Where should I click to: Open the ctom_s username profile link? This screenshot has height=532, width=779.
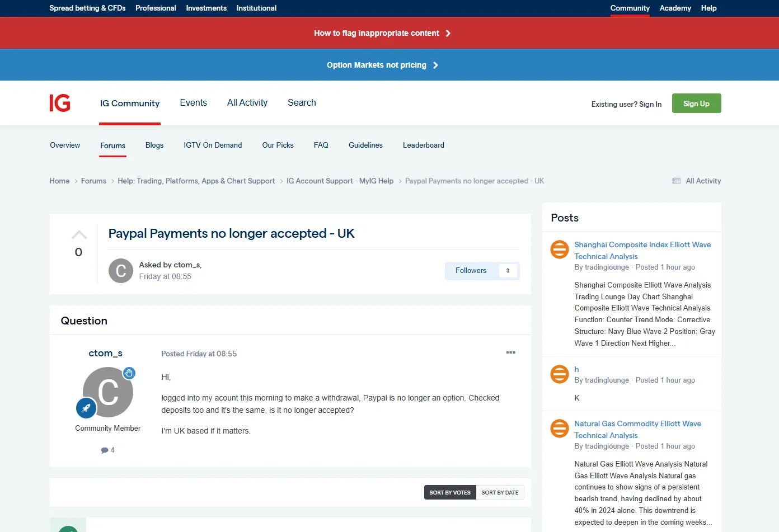point(105,354)
